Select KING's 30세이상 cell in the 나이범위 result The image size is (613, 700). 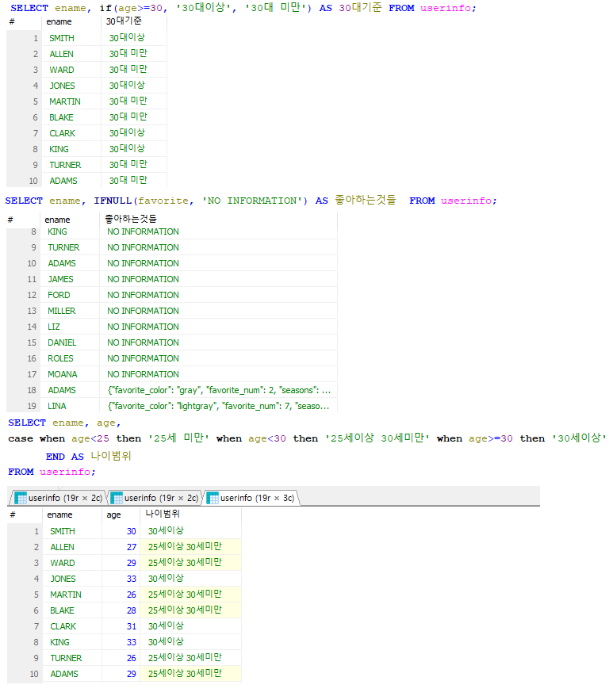point(190,642)
